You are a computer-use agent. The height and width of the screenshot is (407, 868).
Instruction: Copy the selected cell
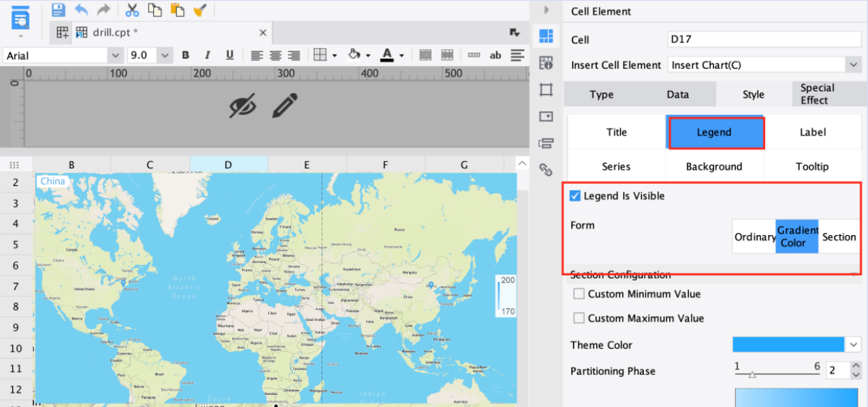pos(155,10)
